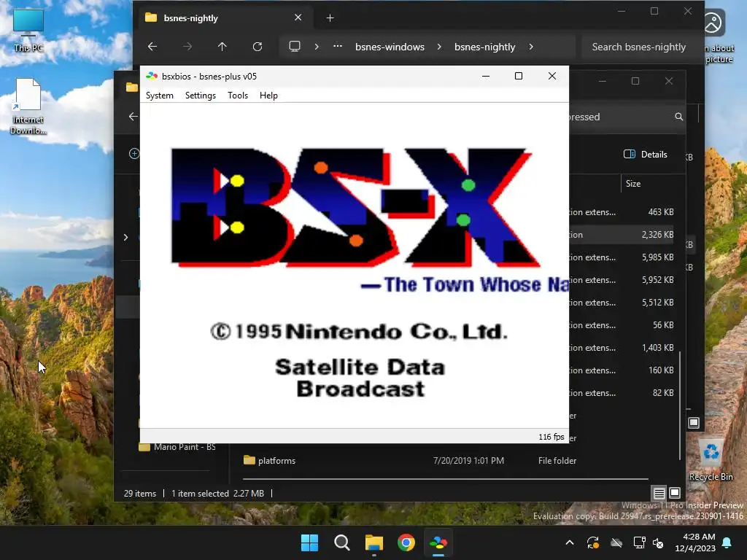Select the 463 KB file row
Image resolution: width=747 pixels, height=560 pixels.
coord(622,212)
